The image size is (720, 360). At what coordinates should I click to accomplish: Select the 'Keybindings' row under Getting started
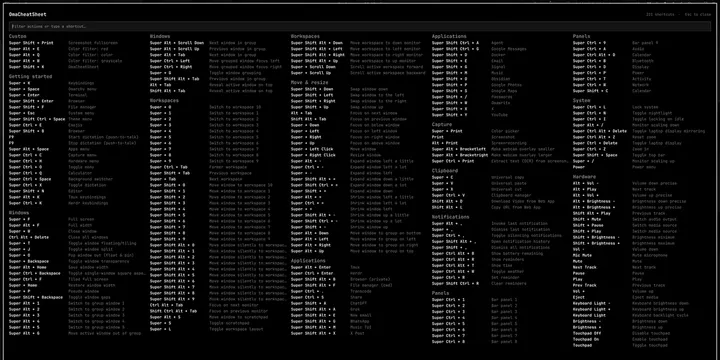click(77, 83)
